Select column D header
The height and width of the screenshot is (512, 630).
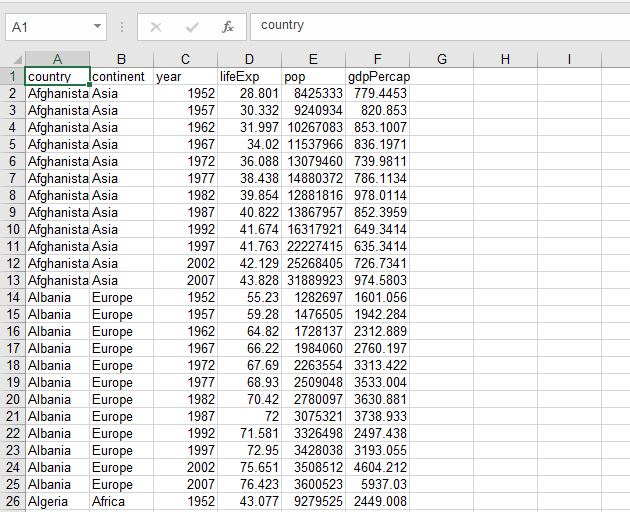click(x=249, y=59)
